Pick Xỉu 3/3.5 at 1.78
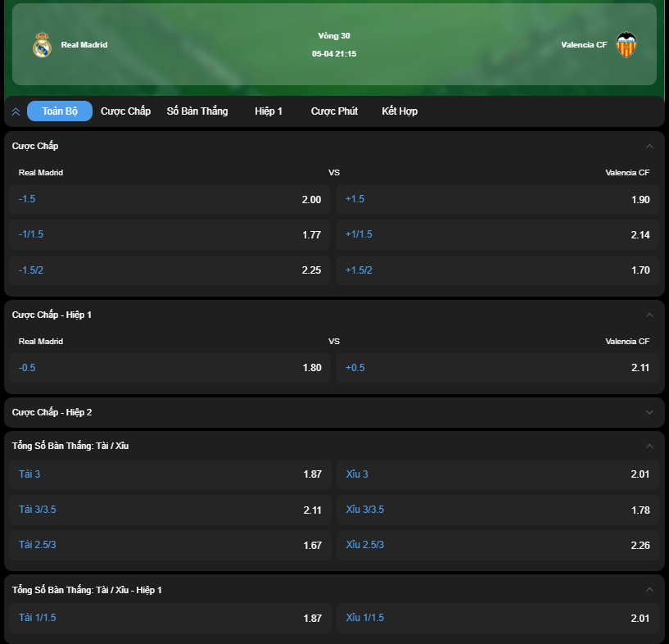The width and height of the screenshot is (669, 644). pos(498,510)
